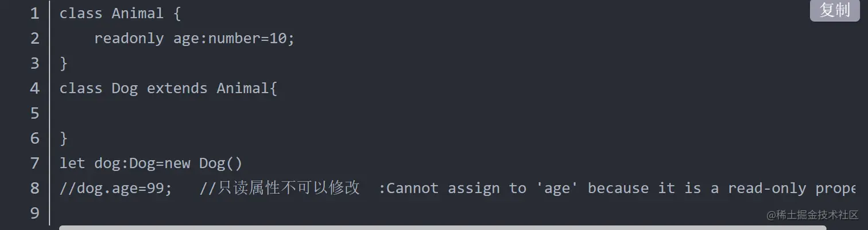Click 'age:number=10;' in the code
868x230 pixels.
(x=234, y=38)
